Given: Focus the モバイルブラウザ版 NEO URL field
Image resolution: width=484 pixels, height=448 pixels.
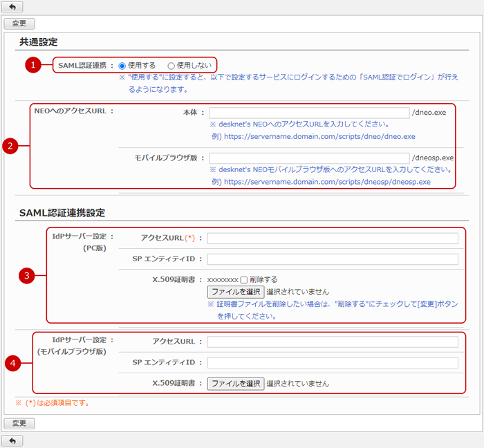Looking at the screenshot, I should tap(309, 158).
